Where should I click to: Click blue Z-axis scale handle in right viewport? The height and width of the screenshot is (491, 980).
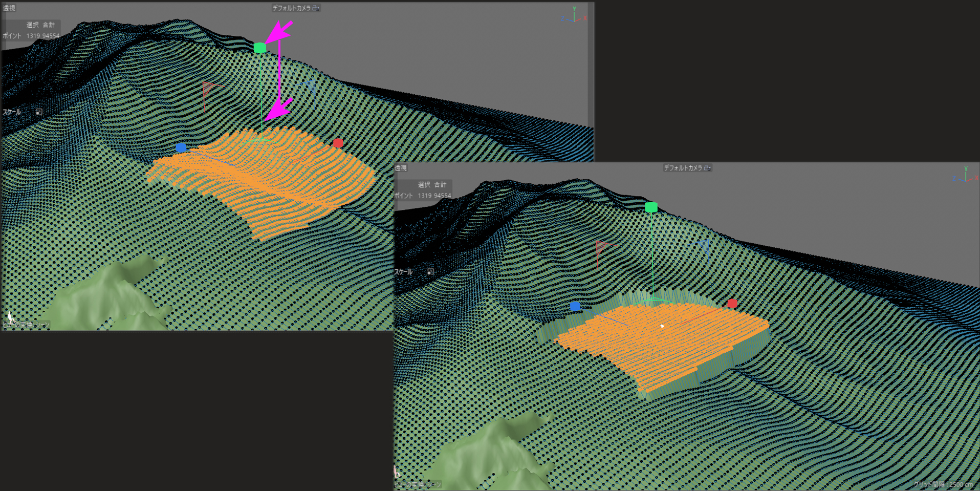pyautogui.click(x=575, y=306)
